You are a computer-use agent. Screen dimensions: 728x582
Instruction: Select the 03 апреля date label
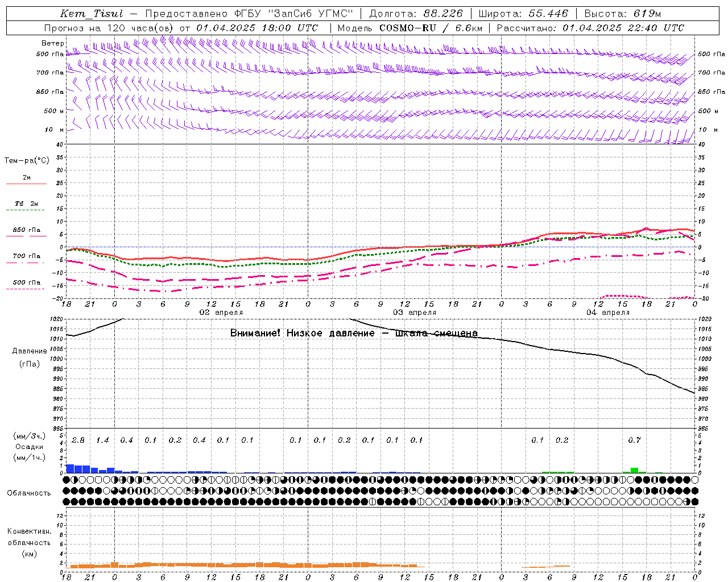pos(415,313)
